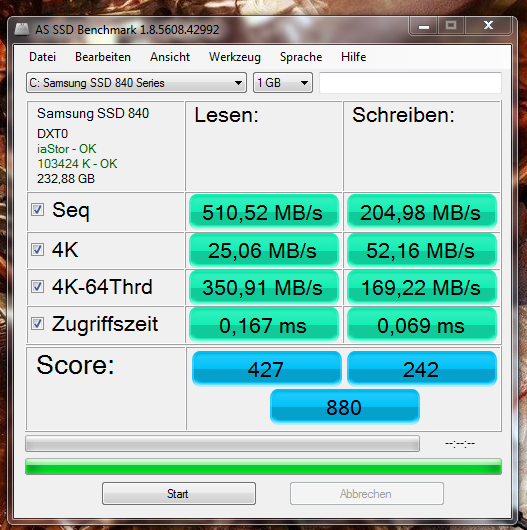Screen dimensions: 527x530
Task: Uncheck the Zugriffszeit checkbox
Action: (x=38, y=324)
